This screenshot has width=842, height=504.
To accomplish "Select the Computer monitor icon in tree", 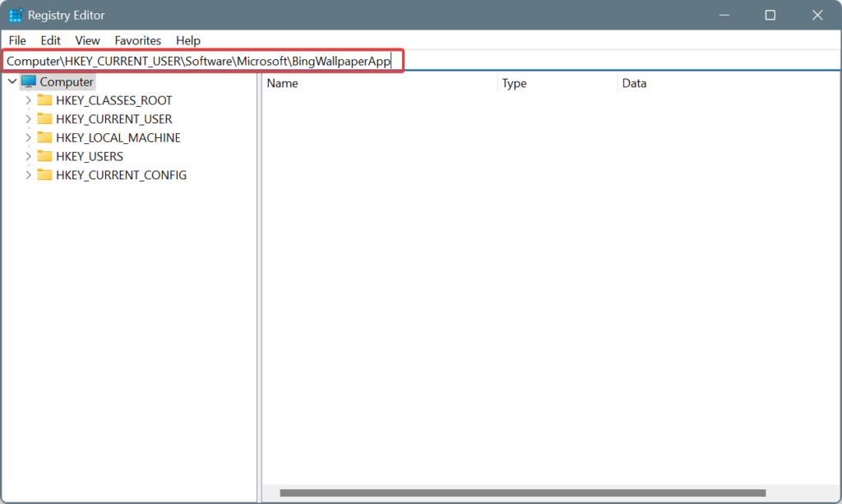I will tap(29, 81).
